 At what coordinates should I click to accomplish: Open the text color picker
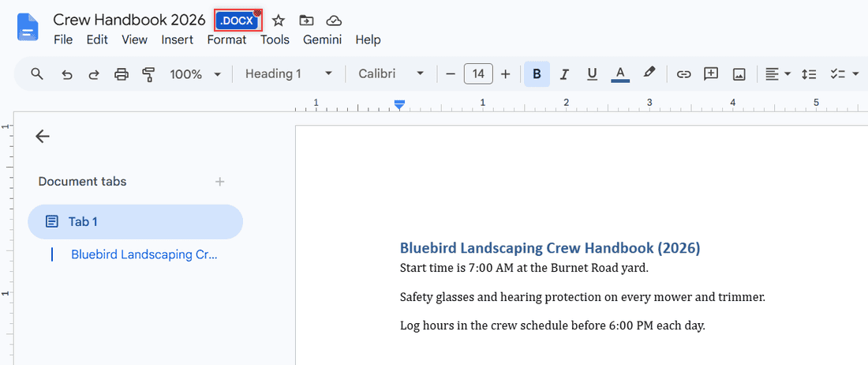coord(620,74)
